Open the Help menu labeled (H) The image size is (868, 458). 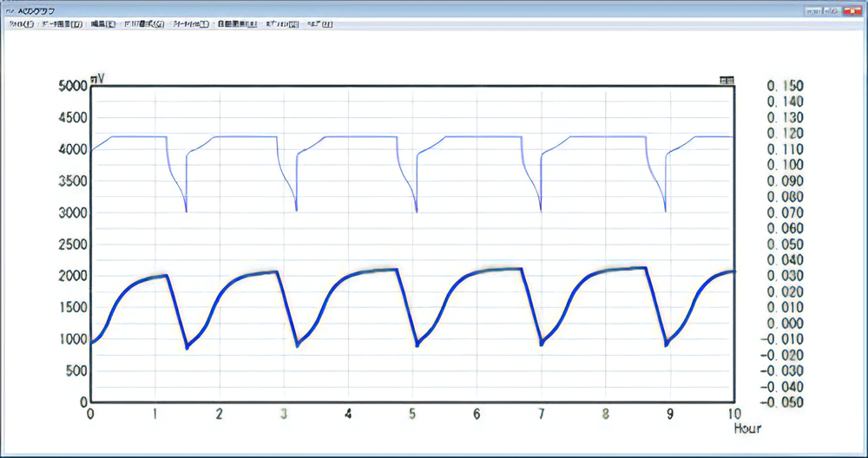[x=319, y=24]
